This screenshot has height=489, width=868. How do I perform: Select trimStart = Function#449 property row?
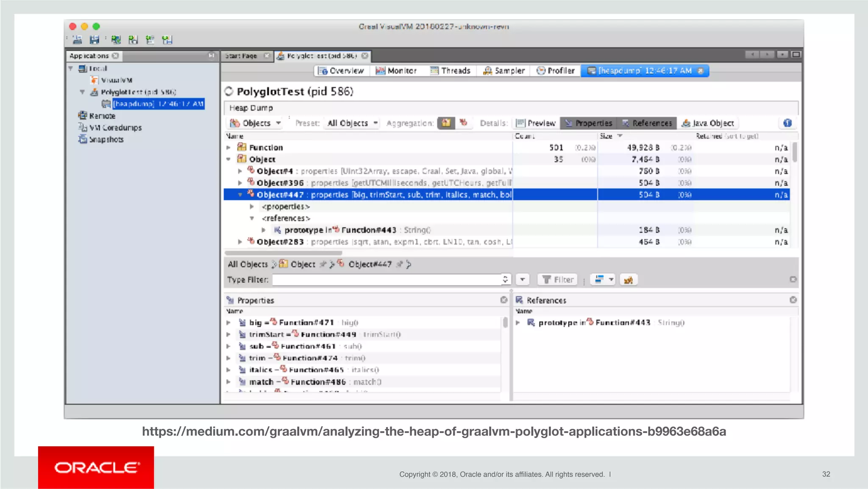363,335
